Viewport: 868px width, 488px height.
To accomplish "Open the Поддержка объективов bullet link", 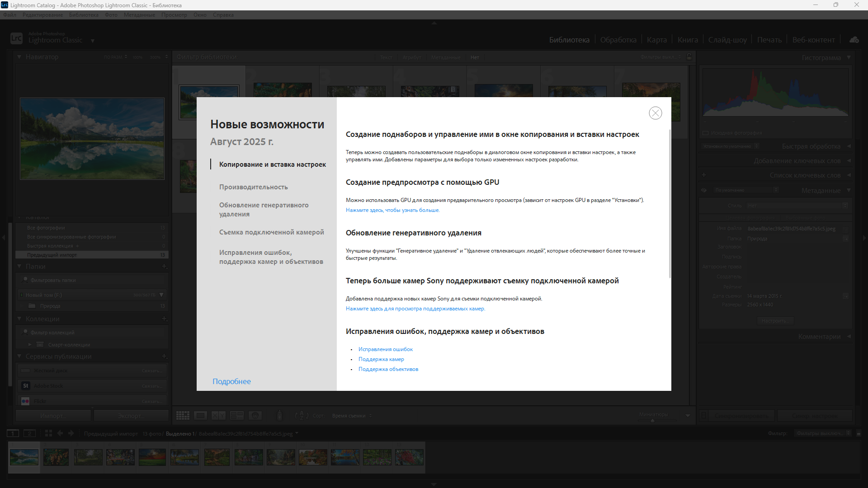I will [388, 369].
